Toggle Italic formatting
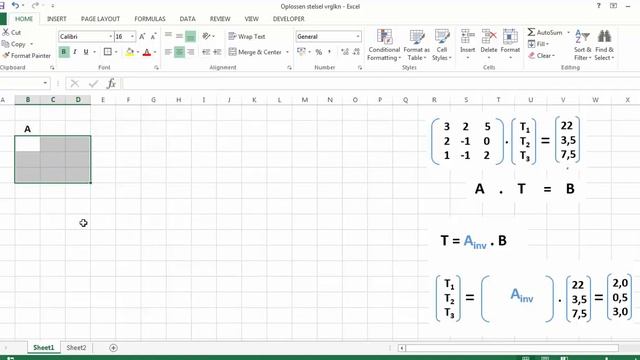Viewport: 640px width, 360px height. click(75, 52)
